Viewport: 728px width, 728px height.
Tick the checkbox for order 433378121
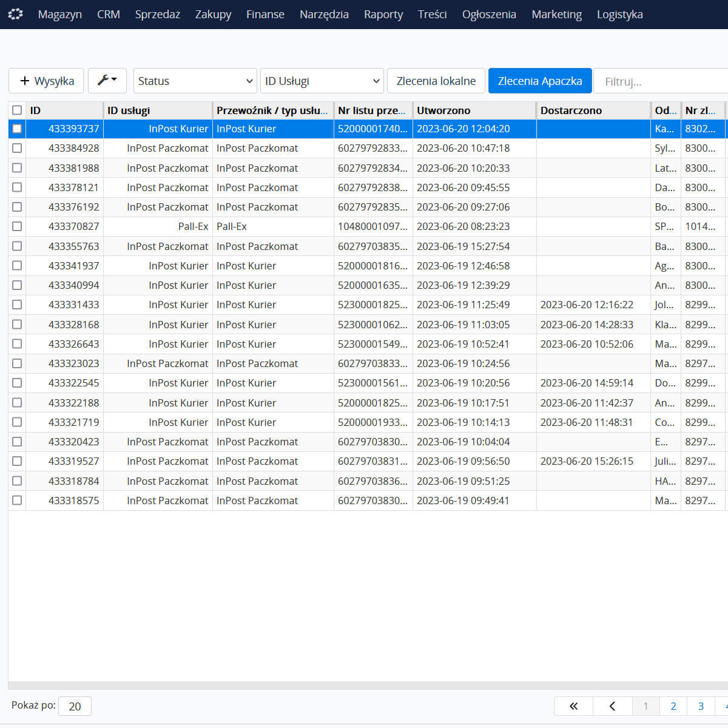point(17,187)
